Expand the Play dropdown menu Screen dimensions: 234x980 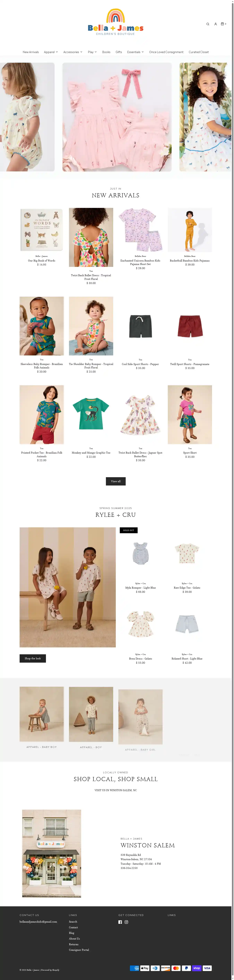(x=92, y=52)
